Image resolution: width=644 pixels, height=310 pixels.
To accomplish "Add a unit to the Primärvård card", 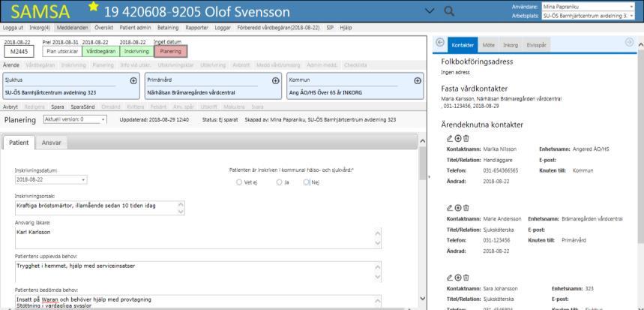I will (x=276, y=80).
